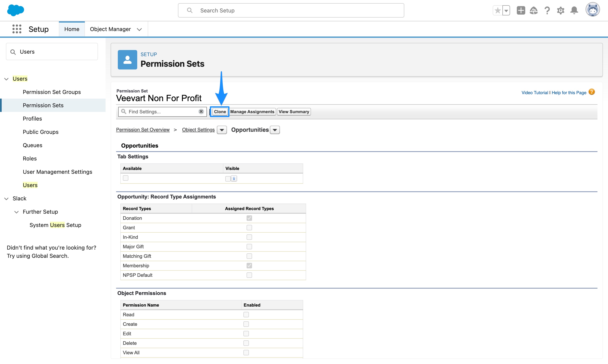
Task: Open the Video Tutorial link
Action: (535, 92)
